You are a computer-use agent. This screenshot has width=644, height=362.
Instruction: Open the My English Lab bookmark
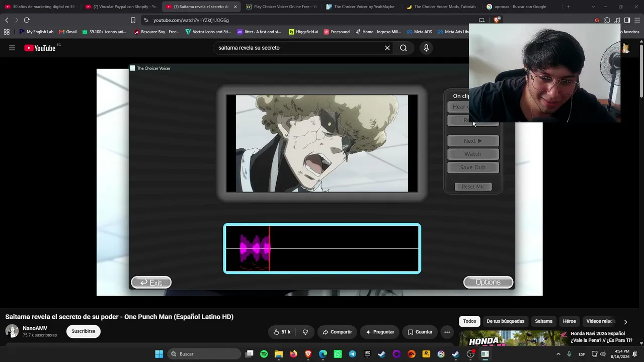click(x=36, y=32)
